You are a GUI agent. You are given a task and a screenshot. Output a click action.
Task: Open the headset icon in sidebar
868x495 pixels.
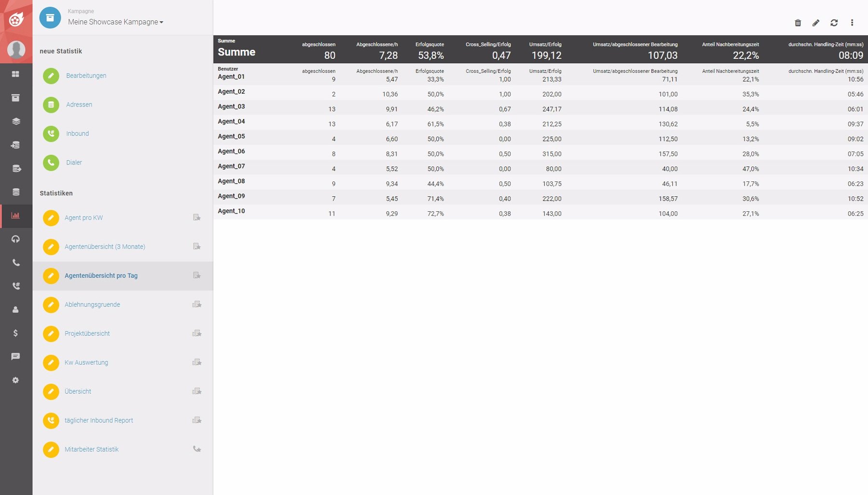15,239
